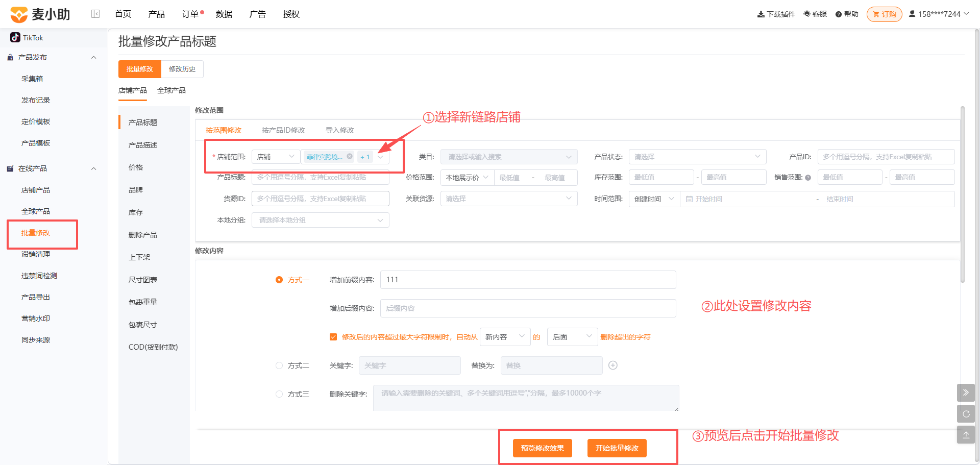Open the 本地分组 dropdown
980x465 pixels.
tap(321, 220)
